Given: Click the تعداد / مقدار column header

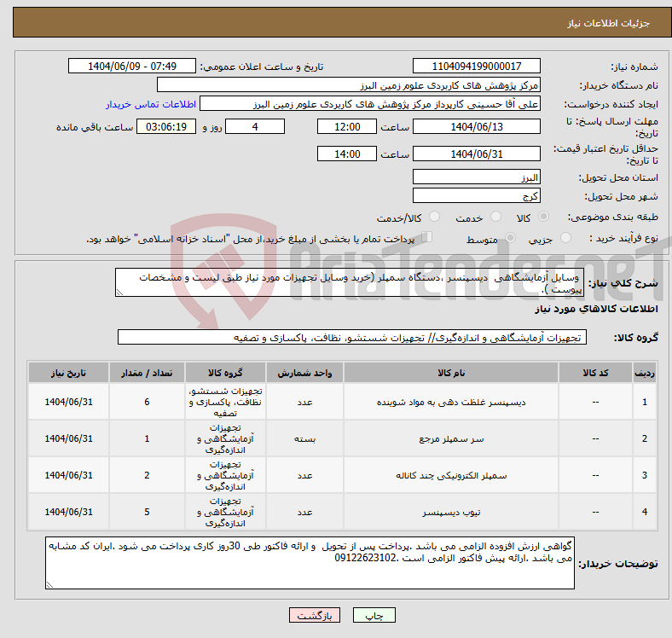Looking at the screenshot, I should (147, 373).
